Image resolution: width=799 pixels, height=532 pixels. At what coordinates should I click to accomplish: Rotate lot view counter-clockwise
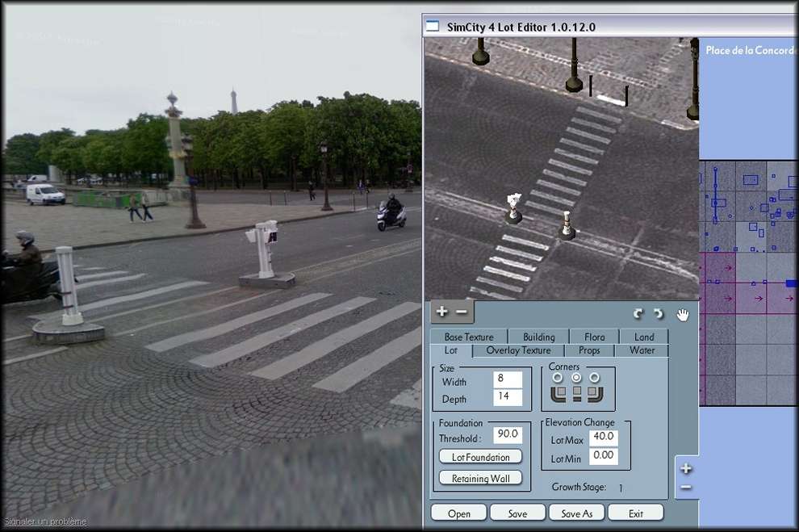pos(658,313)
